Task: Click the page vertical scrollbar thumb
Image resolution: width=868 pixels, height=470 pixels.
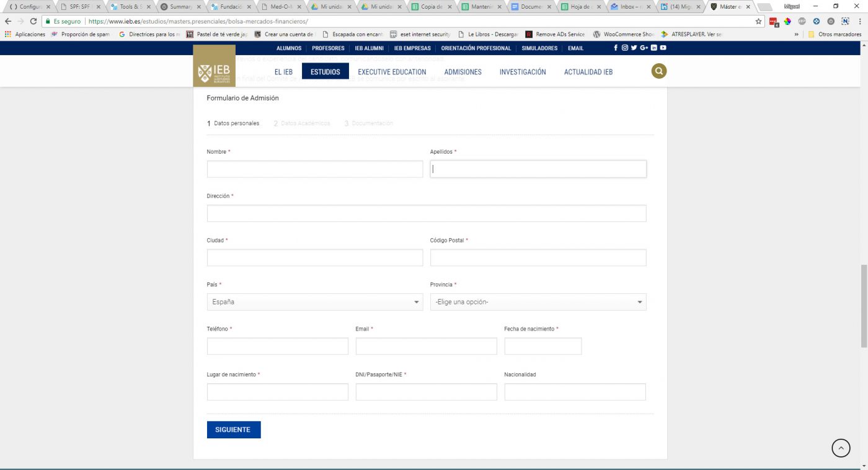Action: pyautogui.click(x=864, y=306)
